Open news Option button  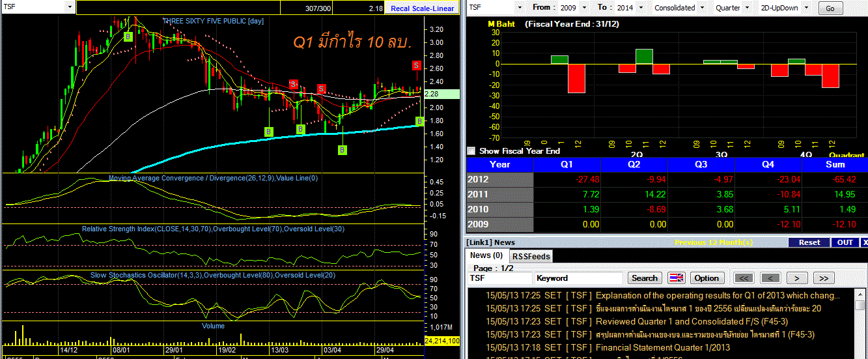707,278
